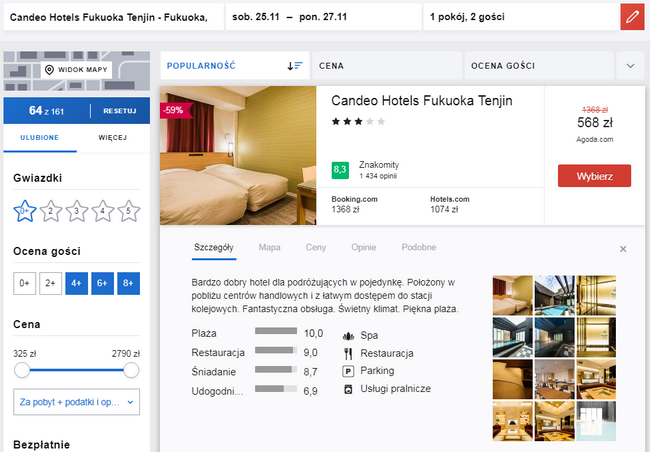Screen dimensions: 650x452
Task: Select the 1-star rating filter
Action: 25,211
